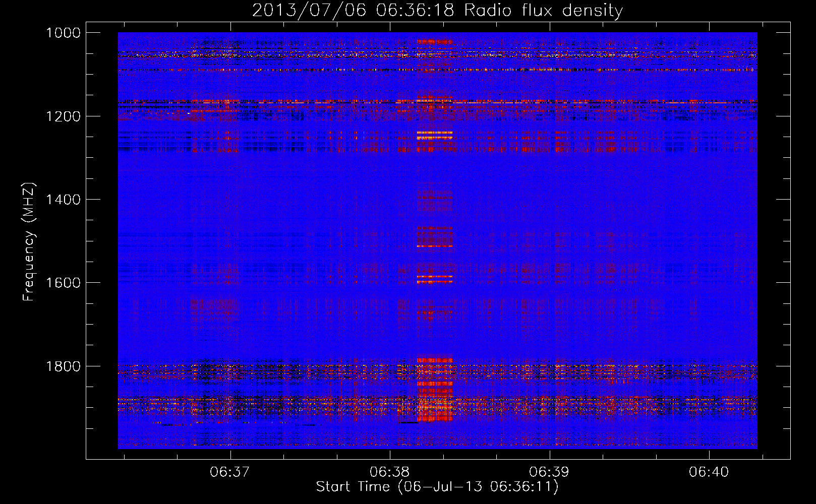Click the 06:37 time axis label
This screenshot has width=816, height=504.
230,472
